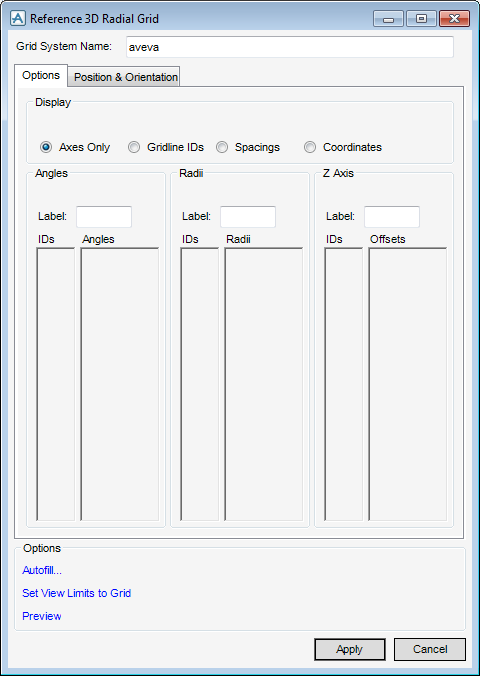Click the Angles Label input field
This screenshot has height=676, width=480.
104,216
